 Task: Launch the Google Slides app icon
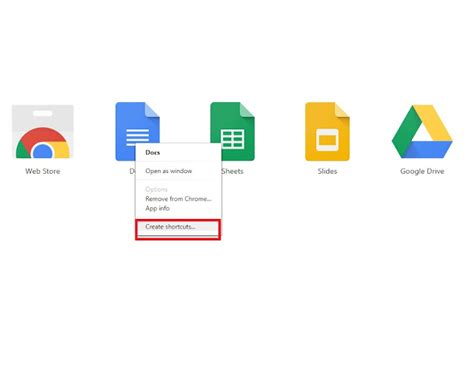pyautogui.click(x=327, y=131)
